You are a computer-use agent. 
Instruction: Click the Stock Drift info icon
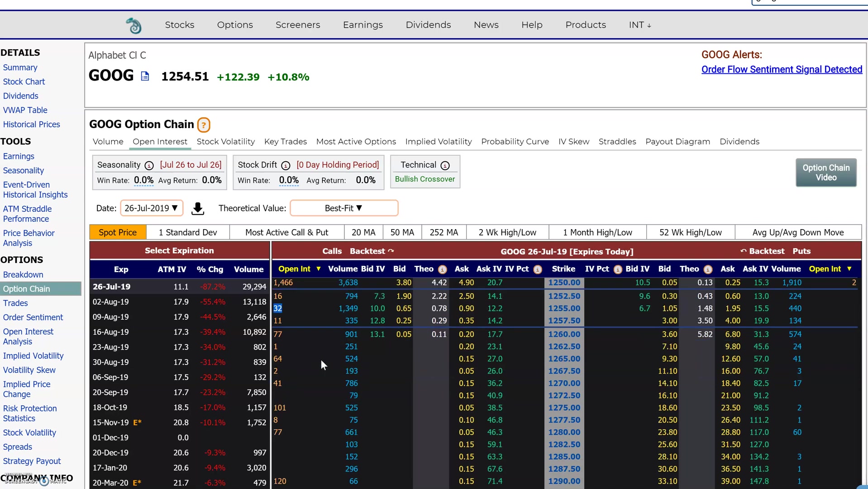[286, 166]
